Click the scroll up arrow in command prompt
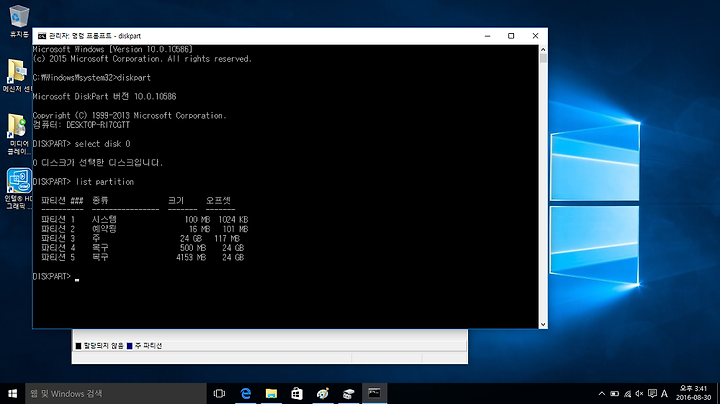The height and width of the screenshot is (404, 720). pyautogui.click(x=543, y=49)
